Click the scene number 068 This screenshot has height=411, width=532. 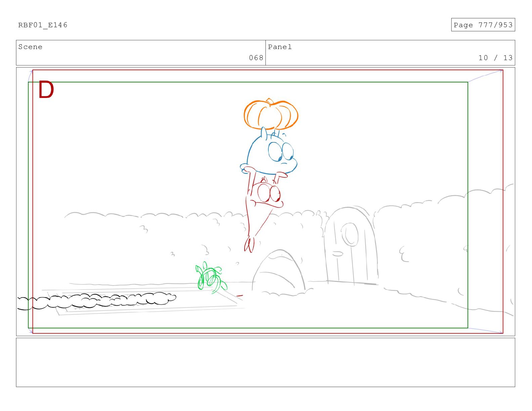(x=256, y=58)
